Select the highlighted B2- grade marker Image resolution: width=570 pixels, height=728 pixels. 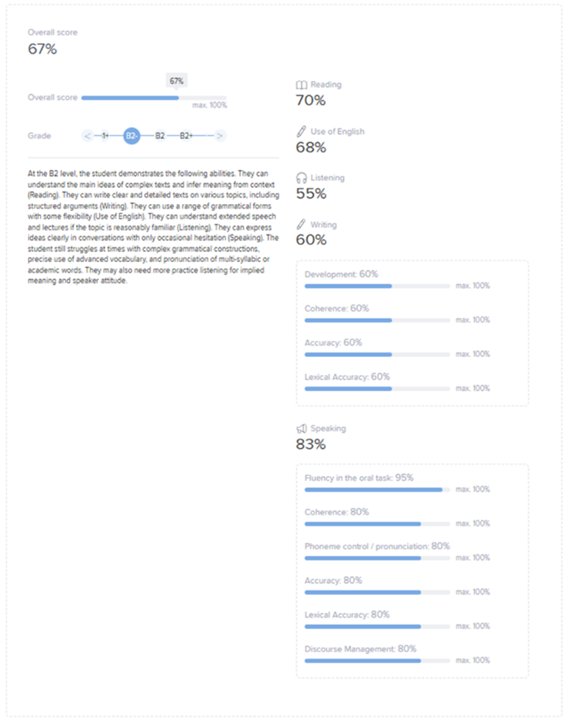pyautogui.click(x=131, y=136)
